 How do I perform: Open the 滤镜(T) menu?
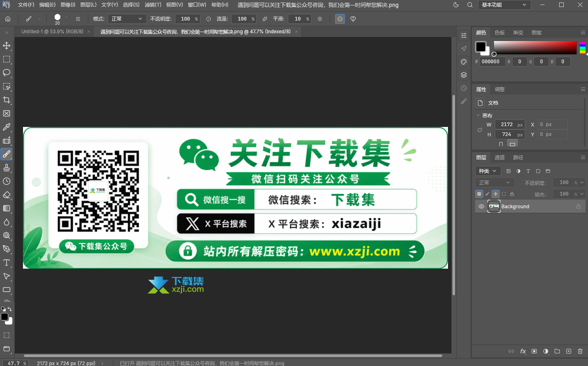coord(153,5)
